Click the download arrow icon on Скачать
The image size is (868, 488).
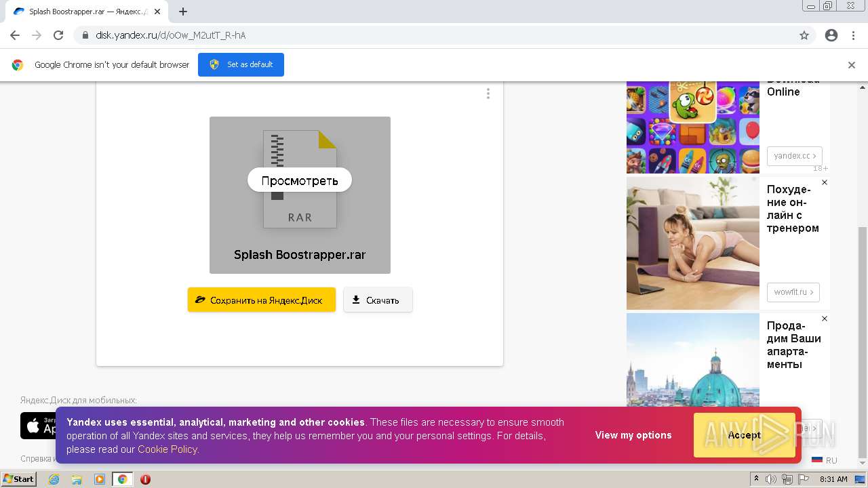click(356, 300)
